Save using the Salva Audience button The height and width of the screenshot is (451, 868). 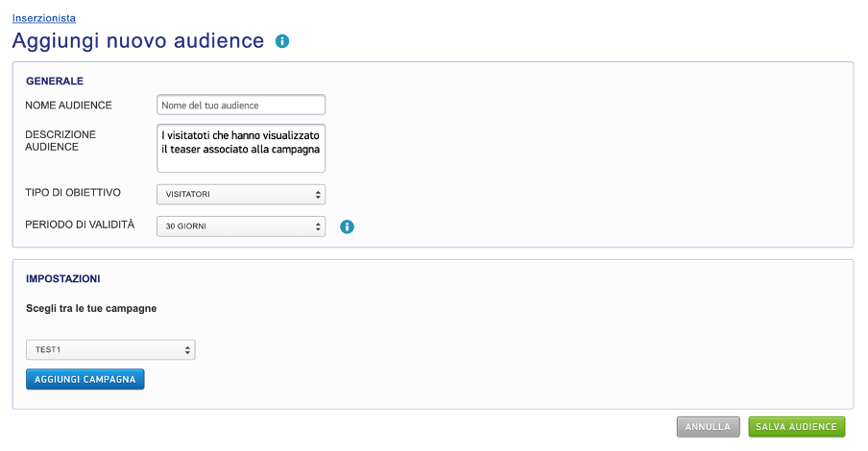[x=796, y=427]
